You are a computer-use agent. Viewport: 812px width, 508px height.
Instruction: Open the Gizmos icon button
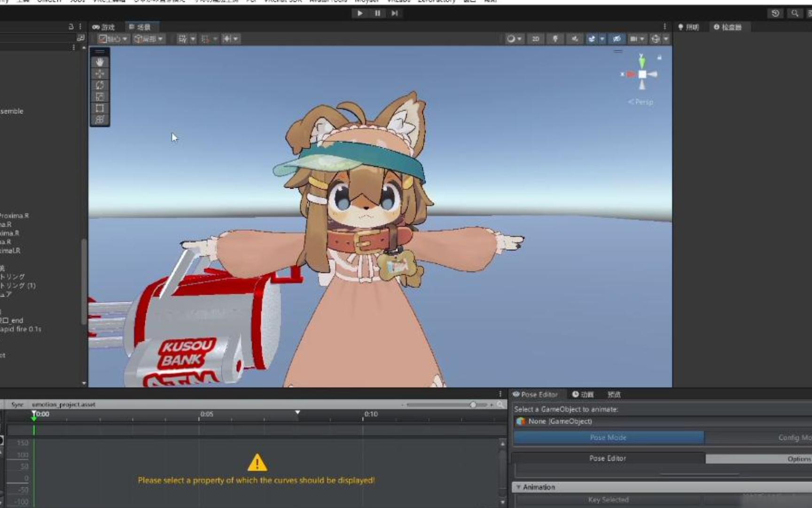click(656, 39)
